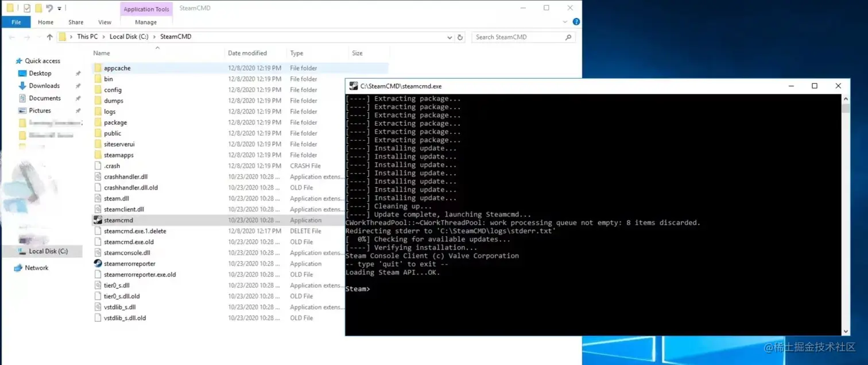Select steamcmd.exe.1.delete file
This screenshot has width=868, height=365.
click(x=135, y=231)
